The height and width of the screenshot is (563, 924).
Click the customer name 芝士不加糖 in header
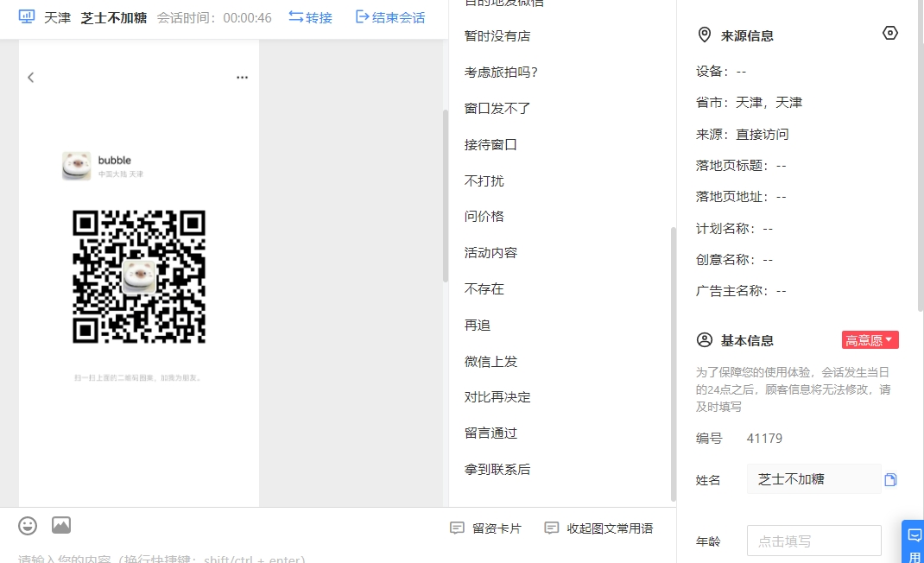tap(114, 17)
